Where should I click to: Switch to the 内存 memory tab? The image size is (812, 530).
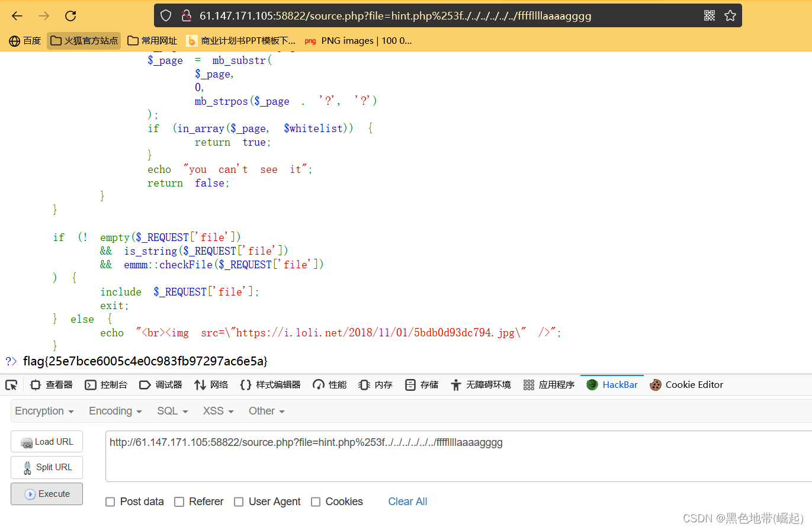point(375,385)
